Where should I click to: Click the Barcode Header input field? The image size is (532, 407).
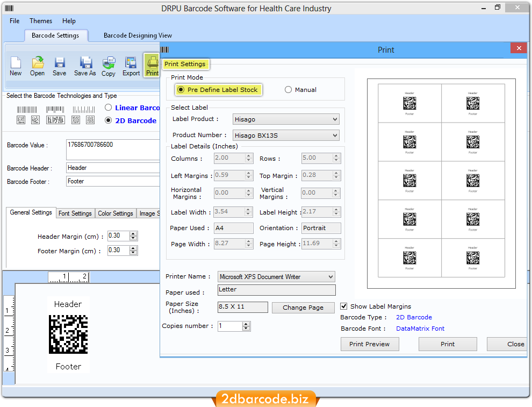pyautogui.click(x=113, y=168)
